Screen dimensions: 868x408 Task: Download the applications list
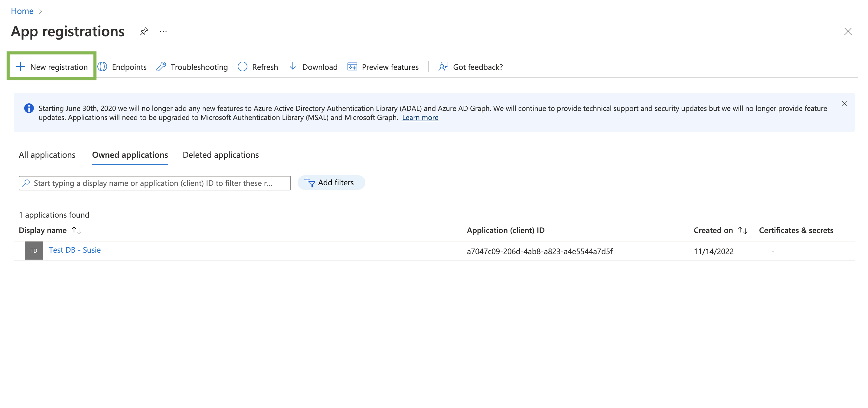tap(313, 67)
